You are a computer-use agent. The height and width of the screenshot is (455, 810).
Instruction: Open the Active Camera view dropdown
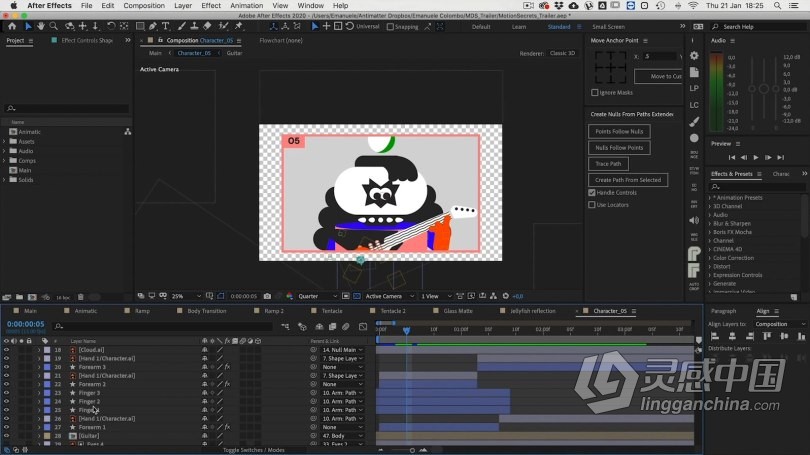point(390,296)
